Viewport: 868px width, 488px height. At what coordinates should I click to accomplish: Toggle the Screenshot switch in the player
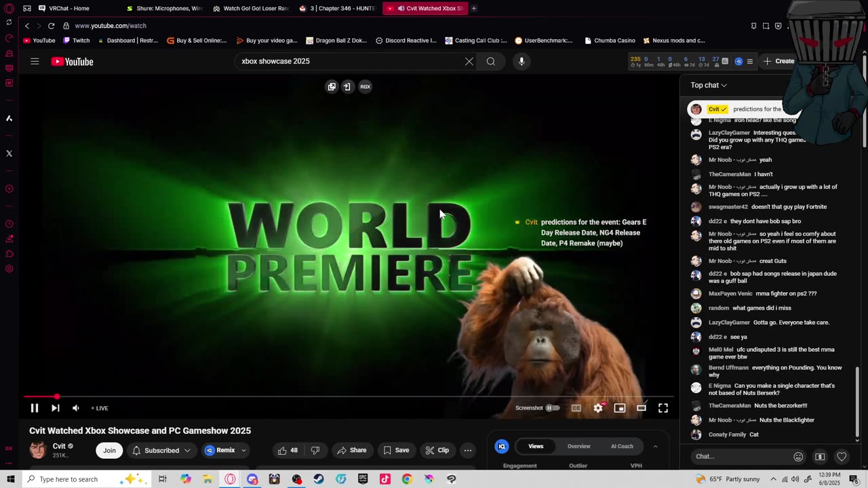pyautogui.click(x=553, y=408)
